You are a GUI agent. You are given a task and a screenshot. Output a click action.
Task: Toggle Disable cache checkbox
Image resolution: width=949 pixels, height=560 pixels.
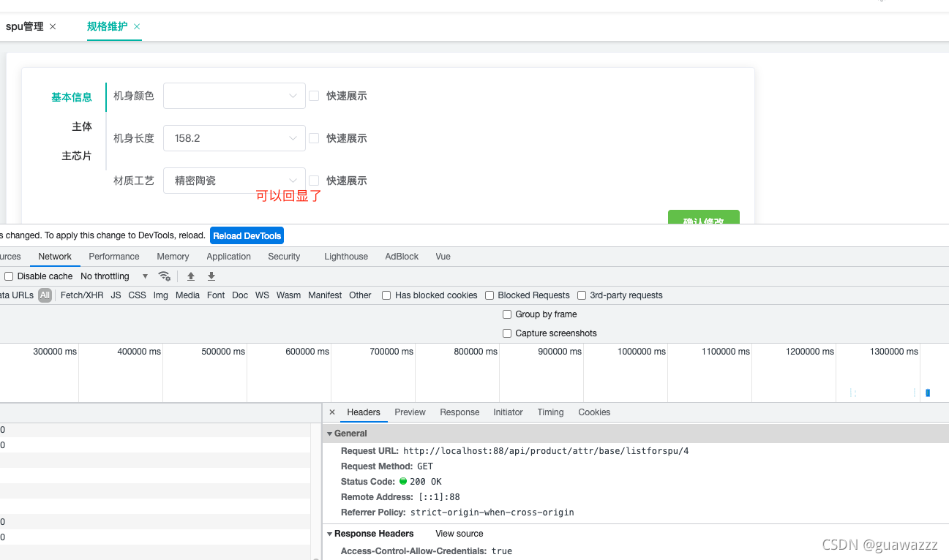(9, 276)
